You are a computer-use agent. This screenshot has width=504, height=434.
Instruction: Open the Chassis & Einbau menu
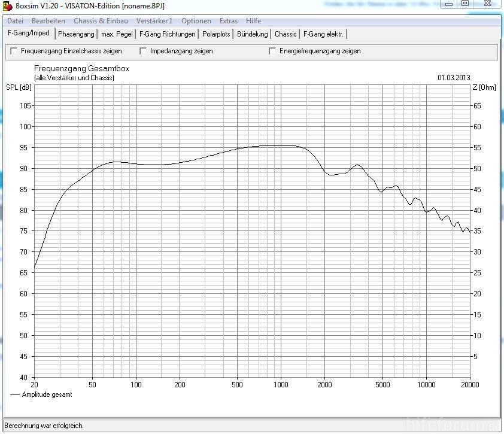[101, 21]
